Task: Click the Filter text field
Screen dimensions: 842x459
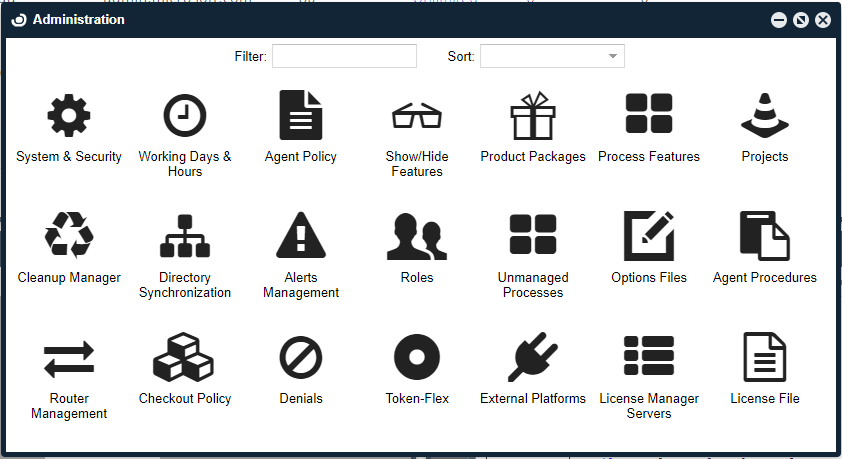Action: (x=344, y=57)
